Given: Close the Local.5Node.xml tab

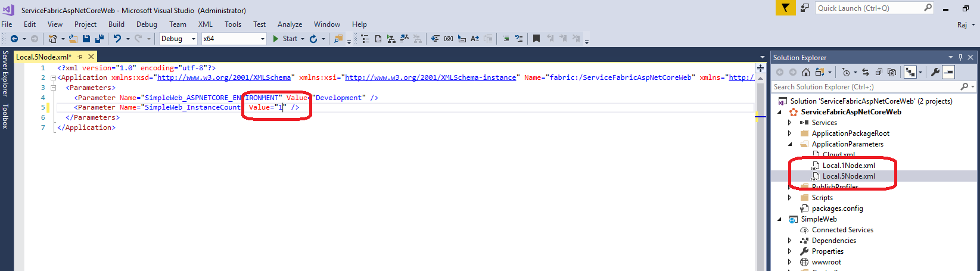Looking at the screenshot, I should [91, 57].
